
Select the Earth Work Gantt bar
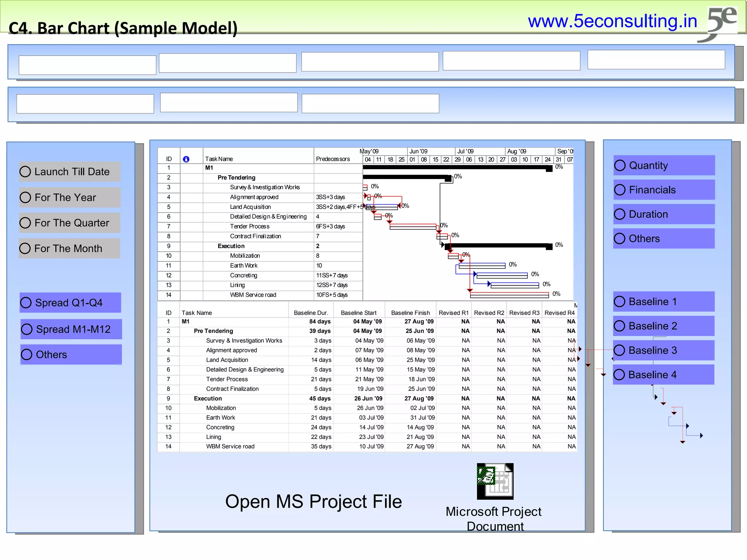tap(482, 265)
